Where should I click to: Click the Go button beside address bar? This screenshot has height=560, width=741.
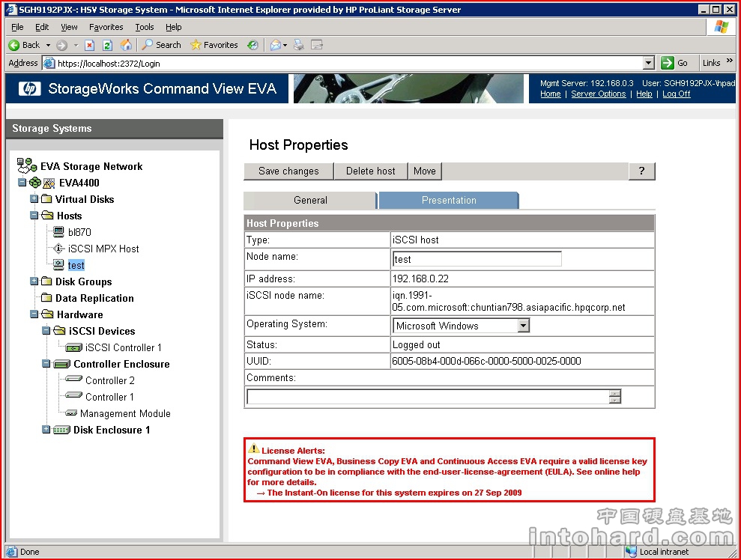[x=674, y=63]
